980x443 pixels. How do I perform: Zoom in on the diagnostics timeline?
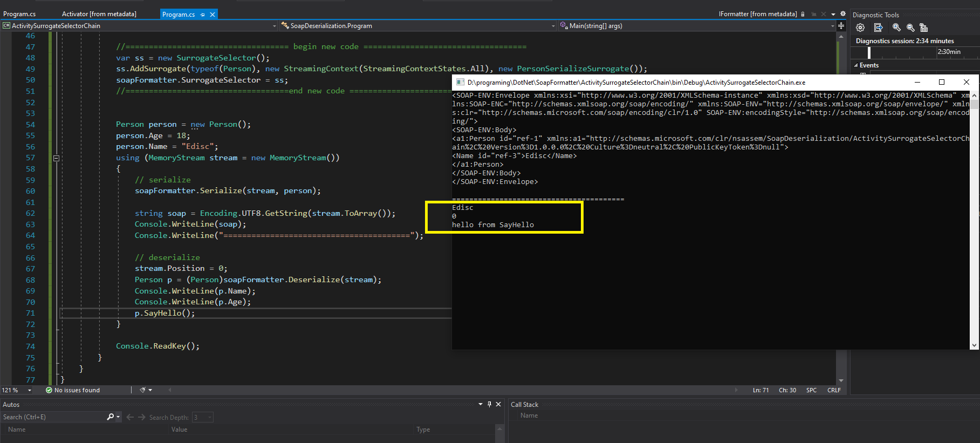(x=896, y=28)
